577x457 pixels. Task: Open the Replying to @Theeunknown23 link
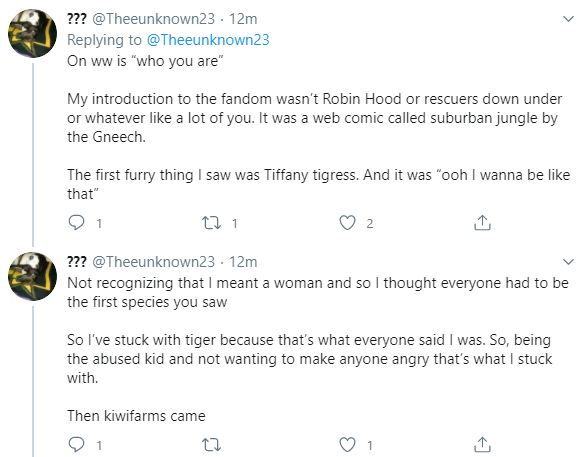click(208, 40)
